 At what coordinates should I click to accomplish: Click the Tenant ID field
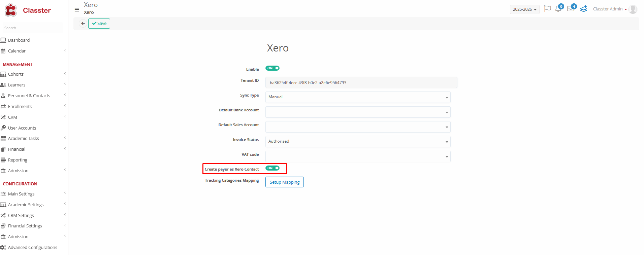coord(361,82)
